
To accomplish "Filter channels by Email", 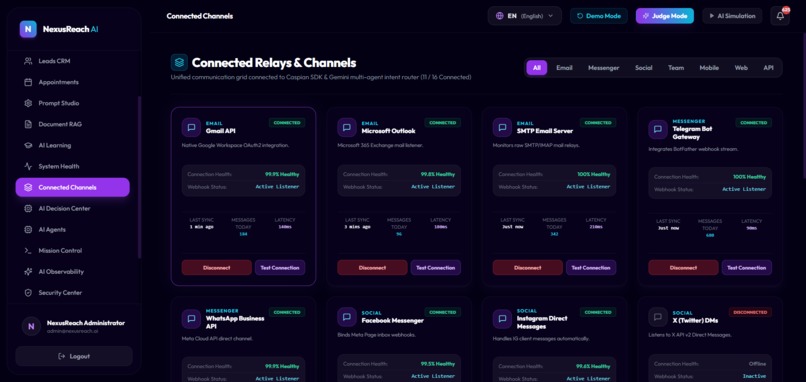I will coord(564,68).
